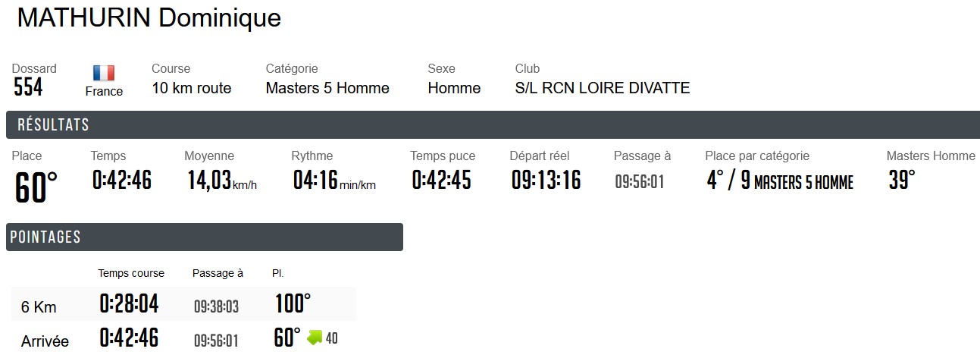Select the 6 Km checkpoint row label
The width and height of the screenshot is (980, 355).
coord(39,307)
